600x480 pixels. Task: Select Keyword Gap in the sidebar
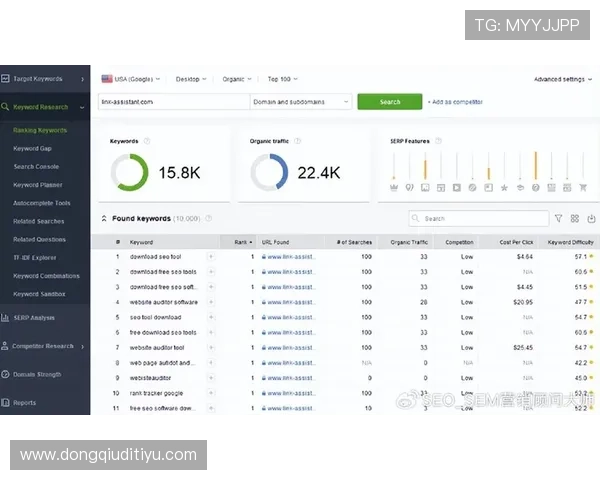tap(32, 148)
